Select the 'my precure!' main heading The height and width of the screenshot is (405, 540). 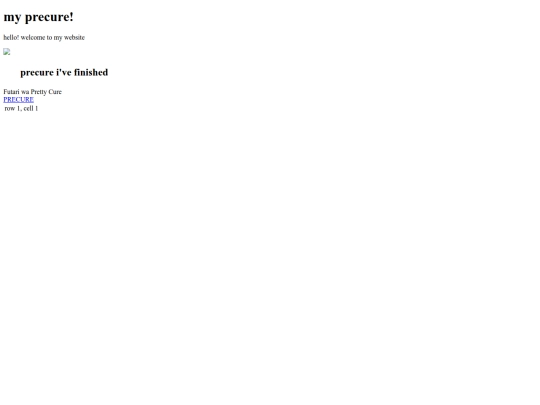coord(39,17)
